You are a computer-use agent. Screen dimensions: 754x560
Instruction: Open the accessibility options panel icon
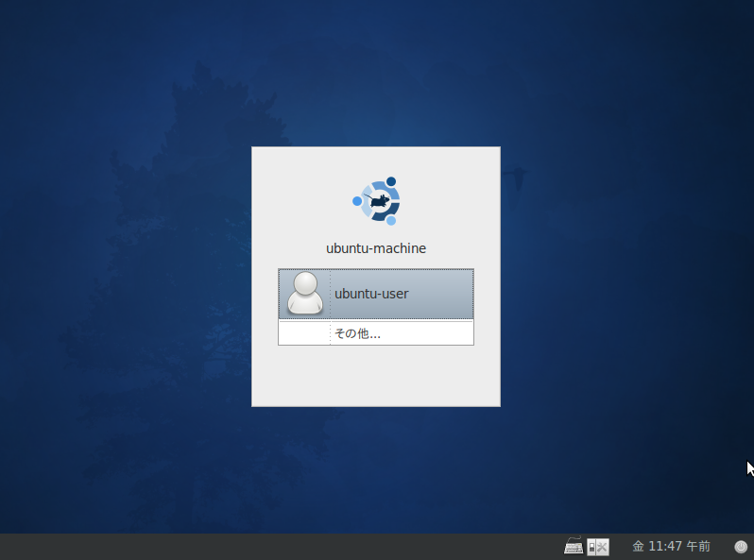click(x=598, y=547)
